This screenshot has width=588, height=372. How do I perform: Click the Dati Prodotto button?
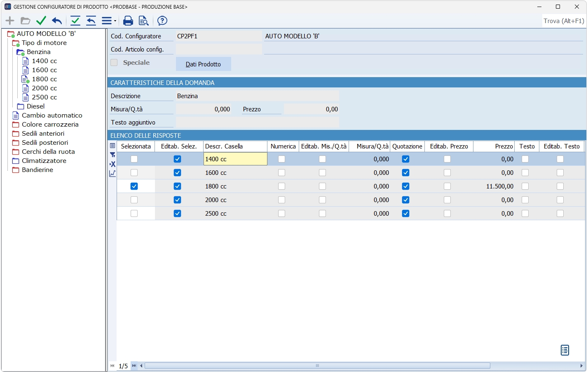click(x=203, y=64)
